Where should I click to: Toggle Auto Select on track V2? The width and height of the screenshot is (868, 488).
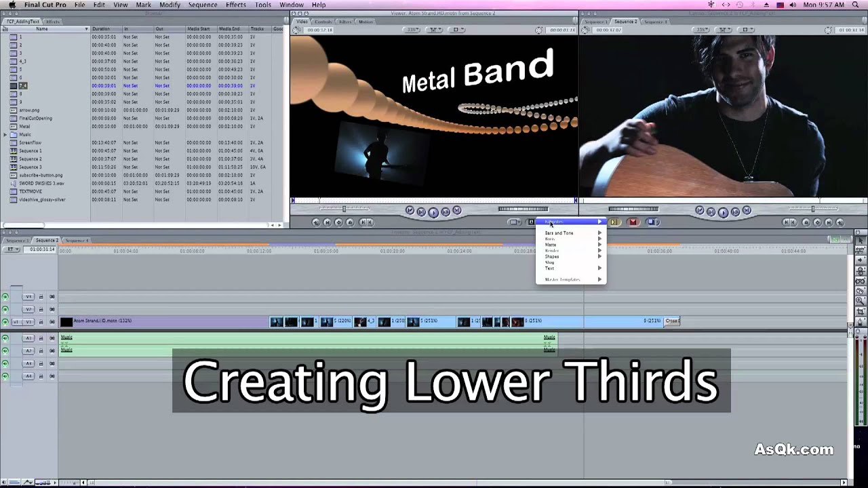(x=52, y=309)
